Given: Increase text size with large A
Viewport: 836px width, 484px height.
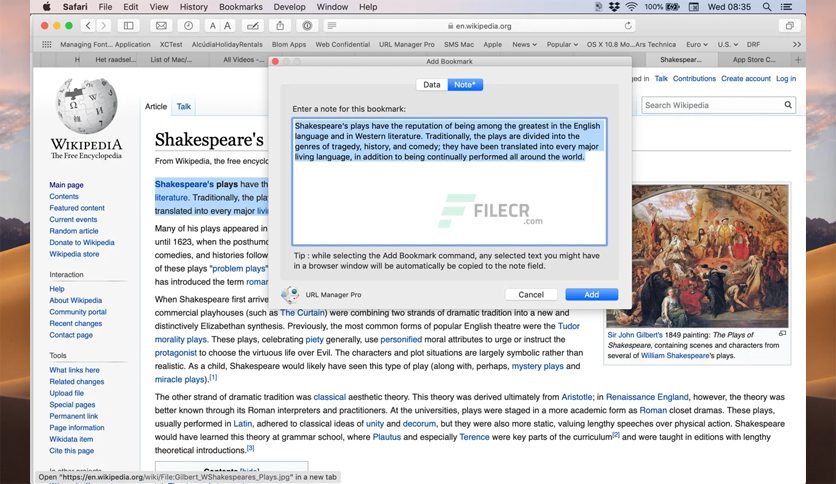Looking at the screenshot, I should 228,26.
